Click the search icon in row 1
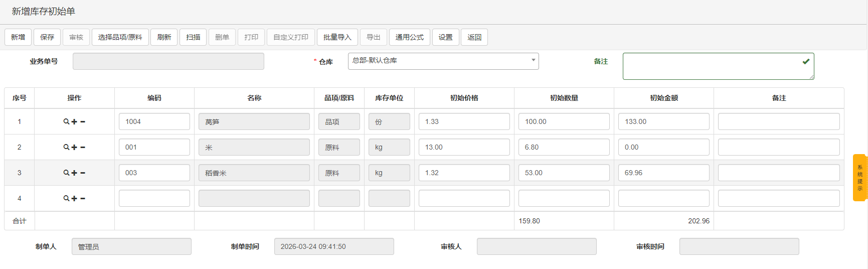The width and height of the screenshot is (868, 269). 66,121
